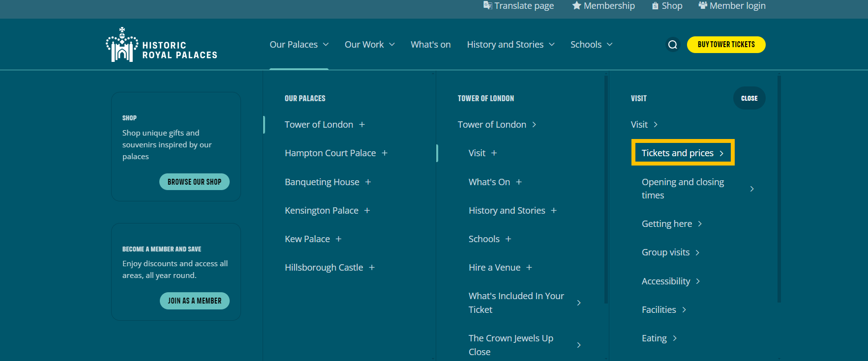This screenshot has width=868, height=361.
Task: Click the Membership star icon
Action: click(x=576, y=5)
